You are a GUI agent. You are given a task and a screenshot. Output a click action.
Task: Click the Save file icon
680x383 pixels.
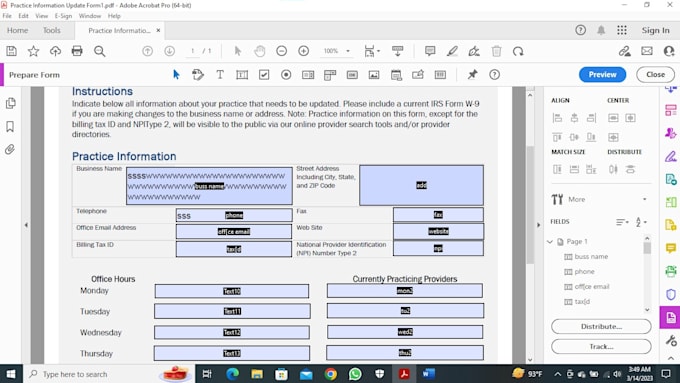12,51
